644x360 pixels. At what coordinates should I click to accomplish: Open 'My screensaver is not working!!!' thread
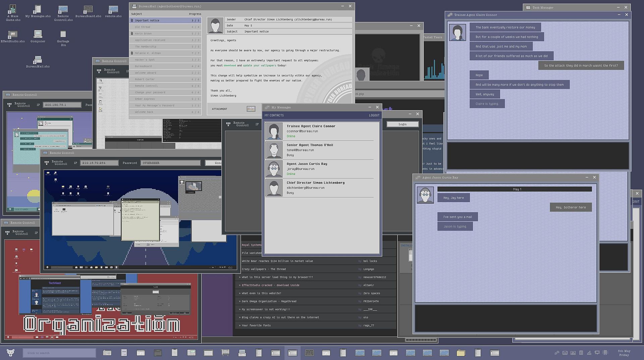(315, 309)
